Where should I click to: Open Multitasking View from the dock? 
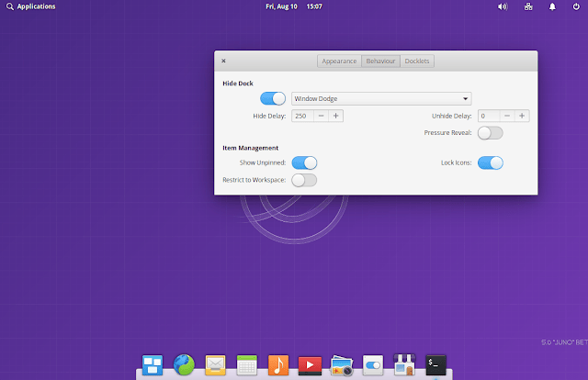(x=153, y=365)
